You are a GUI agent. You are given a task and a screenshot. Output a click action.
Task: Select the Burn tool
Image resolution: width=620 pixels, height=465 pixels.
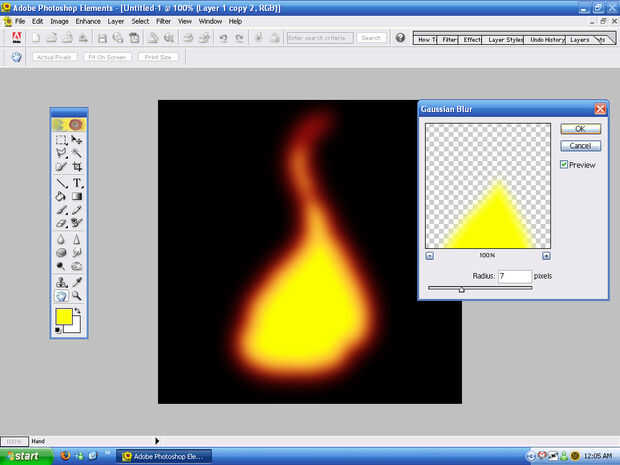(x=76, y=266)
